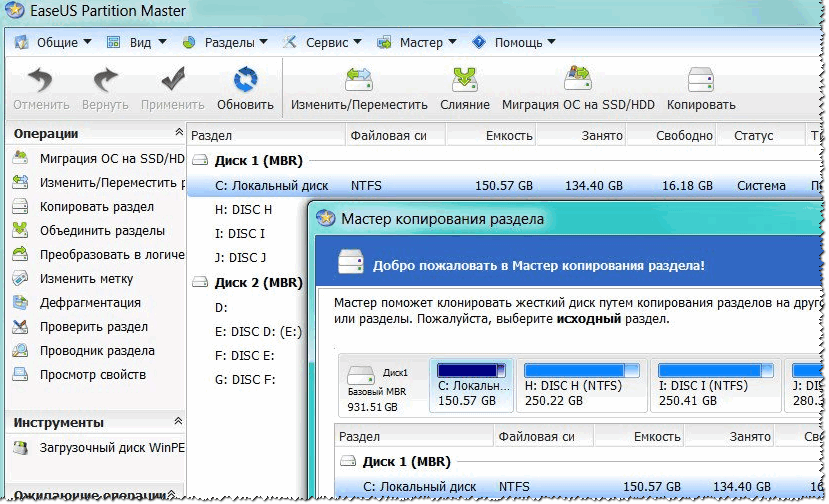Click Загрузочный диск WinPE tool
The height and width of the screenshot is (504, 829).
pyautogui.click(x=98, y=449)
